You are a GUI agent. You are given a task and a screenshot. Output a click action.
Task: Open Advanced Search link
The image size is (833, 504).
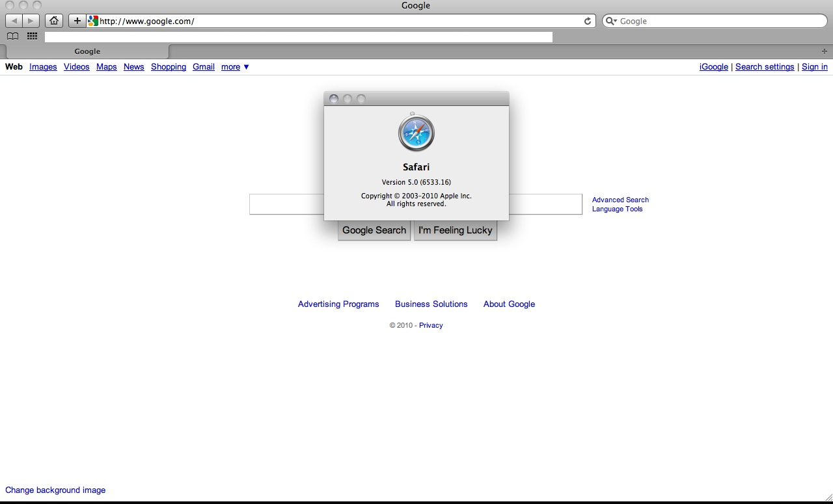(620, 200)
